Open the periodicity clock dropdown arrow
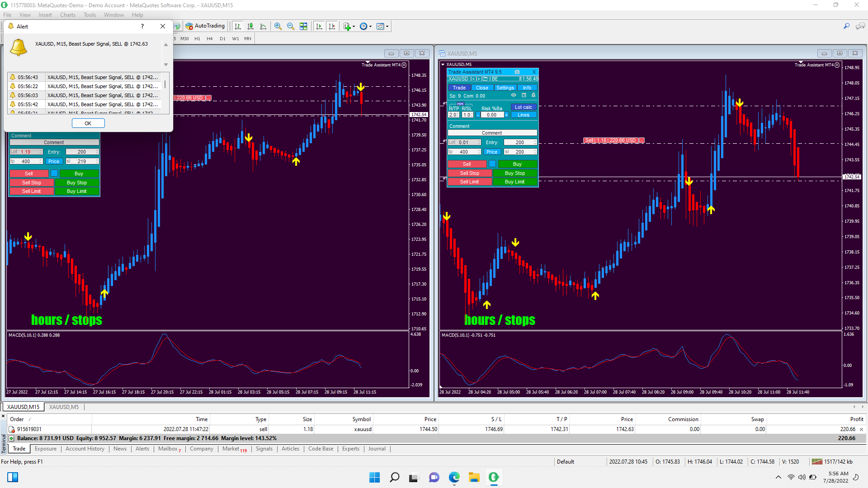 tap(371, 26)
